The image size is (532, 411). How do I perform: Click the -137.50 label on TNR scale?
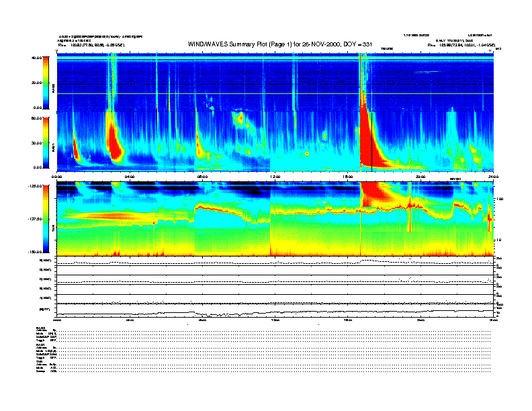[35, 219]
